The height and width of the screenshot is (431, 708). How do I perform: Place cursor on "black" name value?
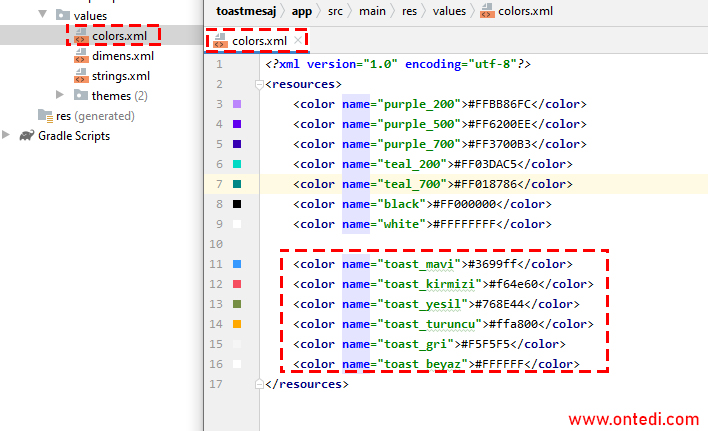[401, 204]
